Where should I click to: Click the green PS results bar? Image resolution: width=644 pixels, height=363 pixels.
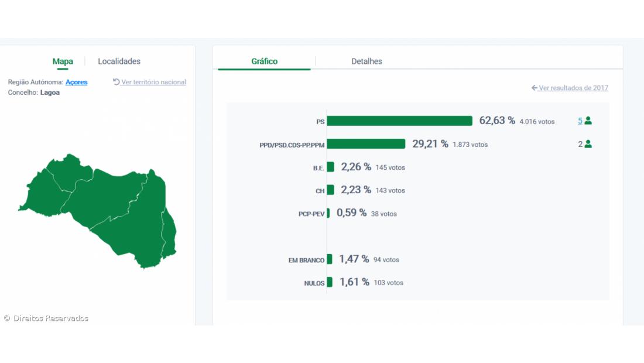[399, 121]
